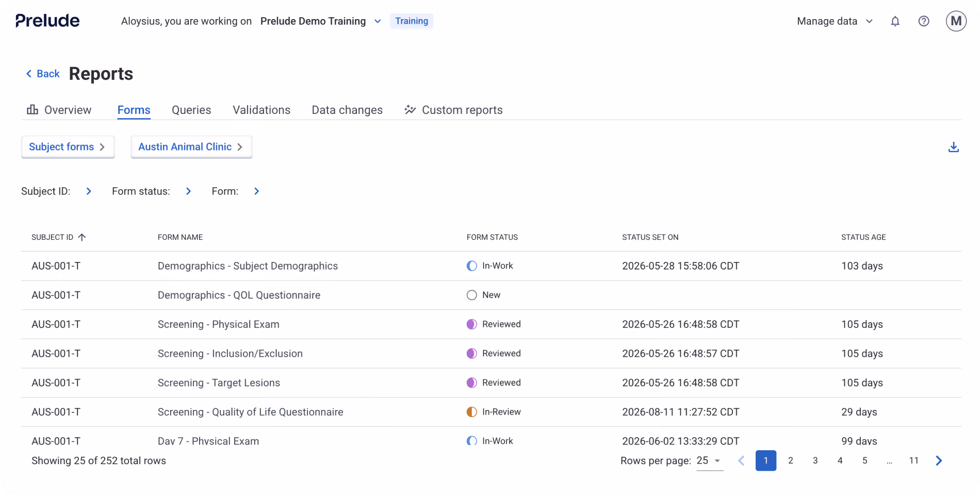980x494 pixels.
Task: Click the Training badge
Action: (412, 21)
